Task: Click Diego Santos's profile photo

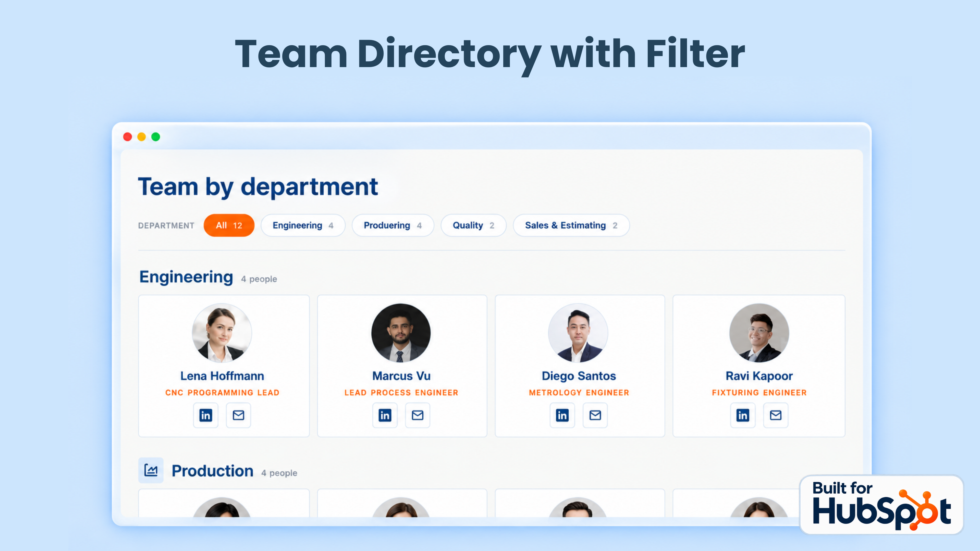Action: click(x=578, y=333)
